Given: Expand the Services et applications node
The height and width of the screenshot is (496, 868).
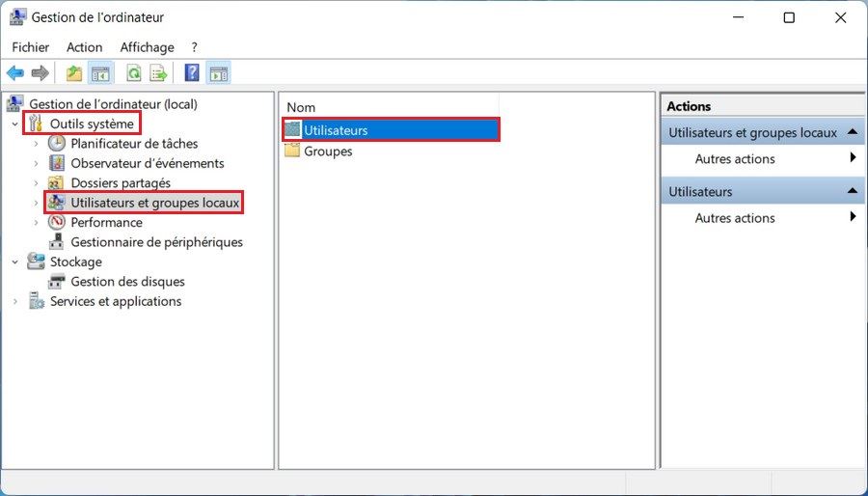Looking at the screenshot, I should pyautogui.click(x=14, y=302).
